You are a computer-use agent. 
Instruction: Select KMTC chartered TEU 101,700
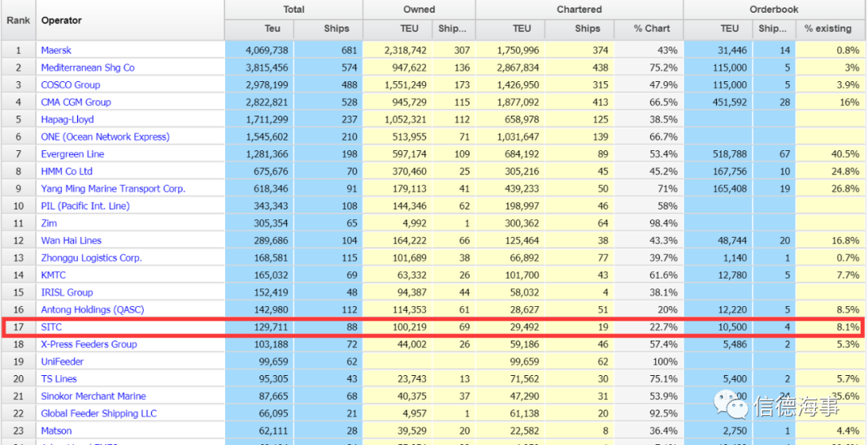522,275
